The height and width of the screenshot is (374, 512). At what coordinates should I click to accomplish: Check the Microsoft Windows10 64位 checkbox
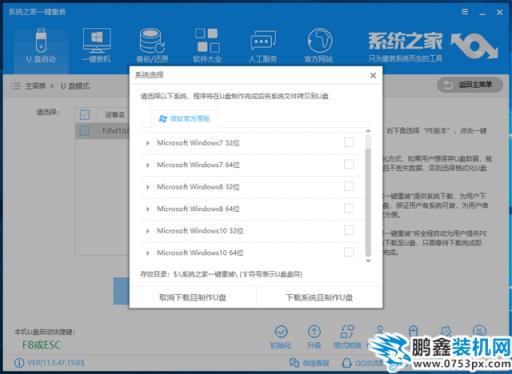tap(349, 252)
